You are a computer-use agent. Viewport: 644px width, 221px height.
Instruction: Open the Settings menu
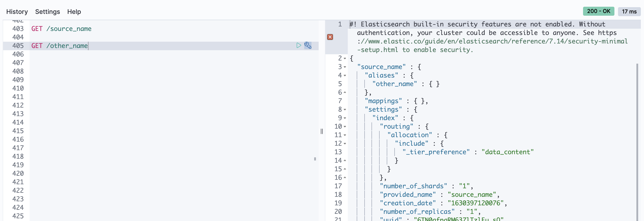coord(48,11)
